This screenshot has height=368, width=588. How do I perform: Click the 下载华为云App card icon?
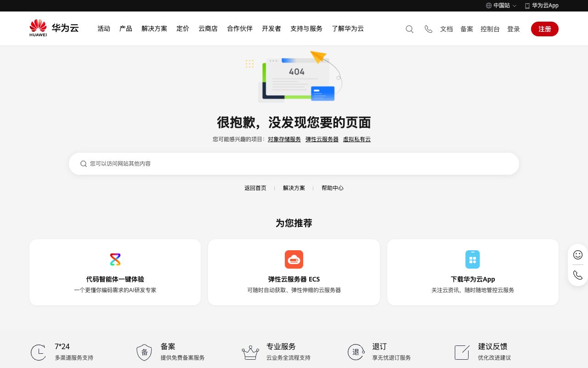click(473, 259)
